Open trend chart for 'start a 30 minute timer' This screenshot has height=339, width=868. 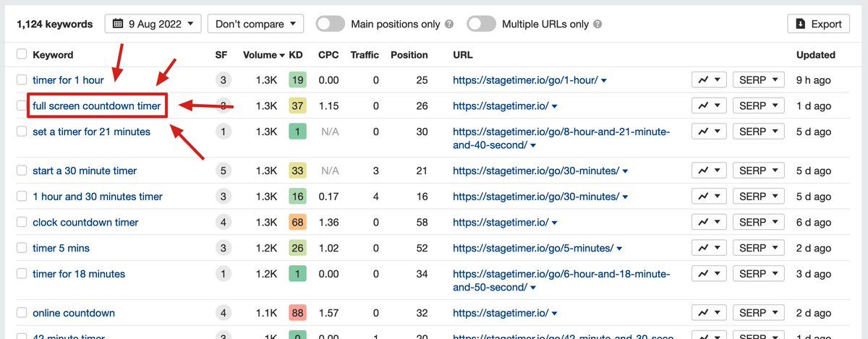(x=707, y=171)
